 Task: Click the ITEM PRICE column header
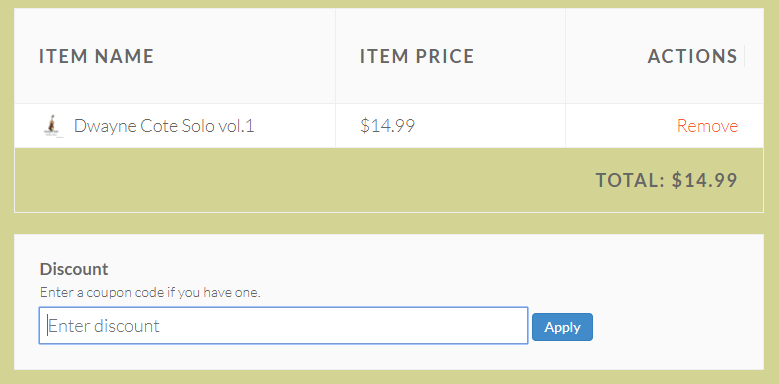[417, 56]
